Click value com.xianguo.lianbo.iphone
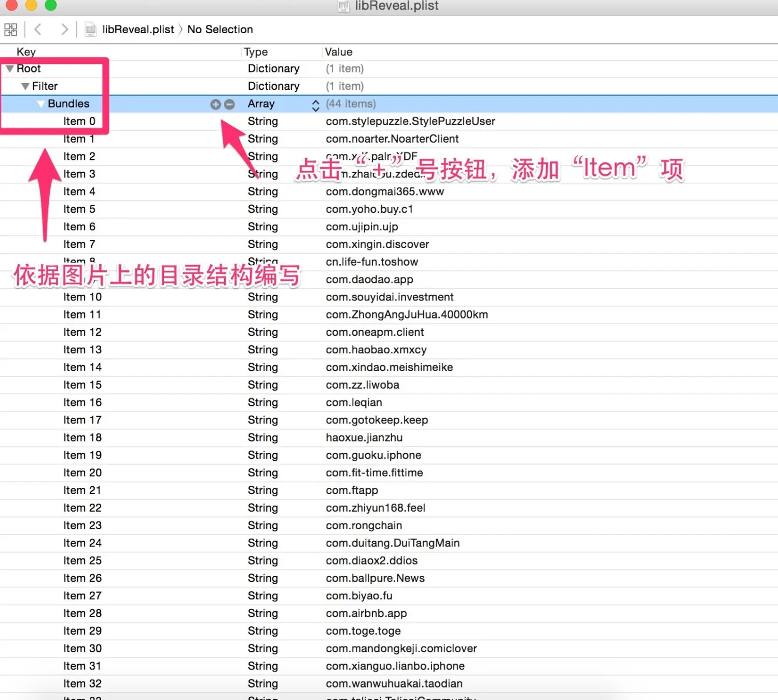This screenshot has width=778, height=700. point(395,667)
